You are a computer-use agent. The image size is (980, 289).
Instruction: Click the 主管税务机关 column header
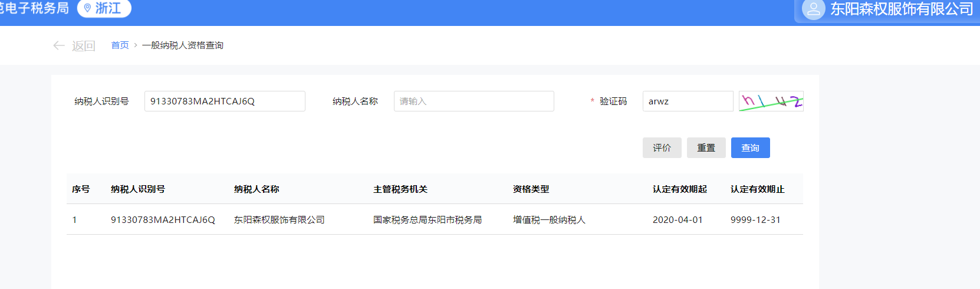pyautogui.click(x=400, y=189)
